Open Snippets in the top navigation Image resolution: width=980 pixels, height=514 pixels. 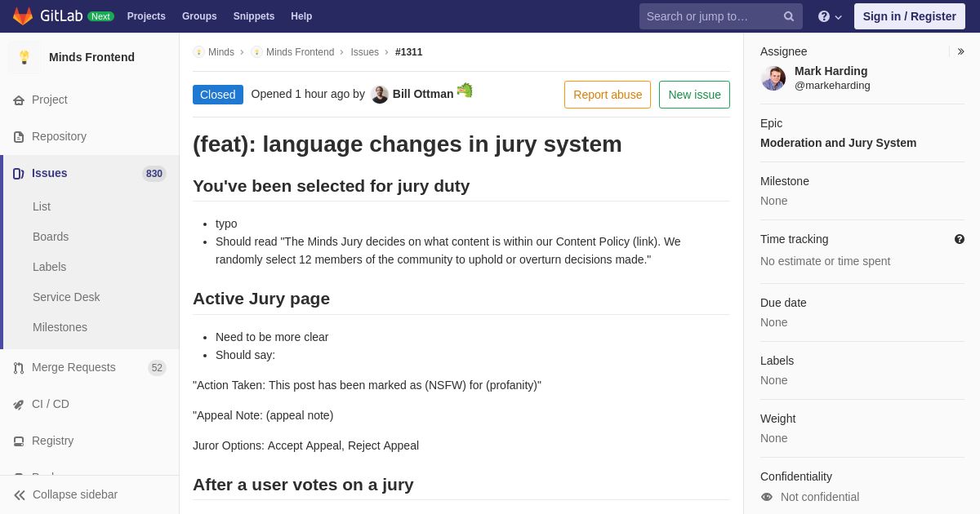tap(254, 16)
